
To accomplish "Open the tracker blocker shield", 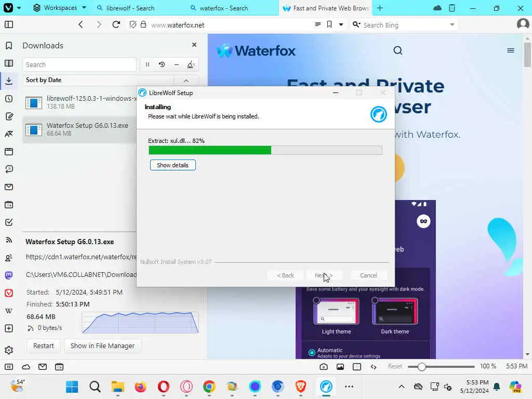I will (133, 24).
